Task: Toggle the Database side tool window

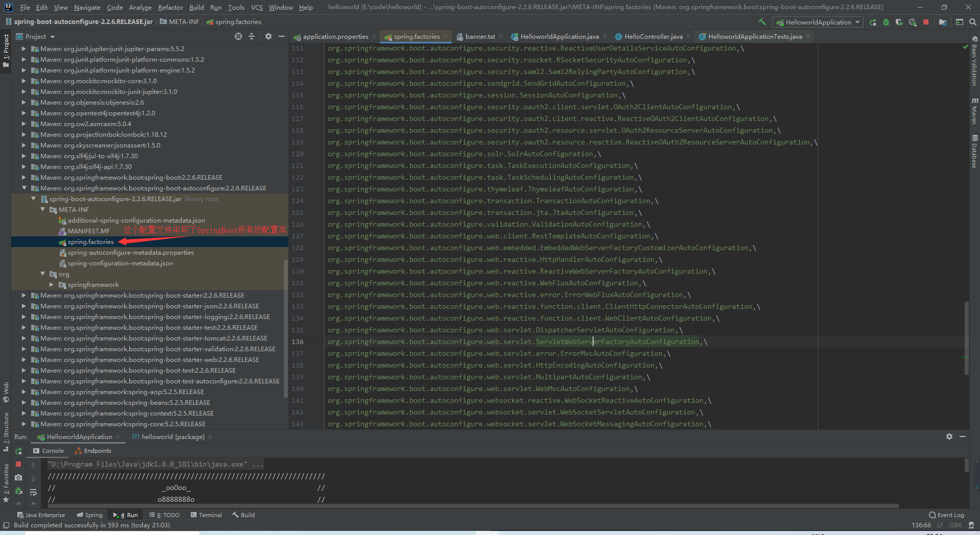Action: click(x=974, y=152)
